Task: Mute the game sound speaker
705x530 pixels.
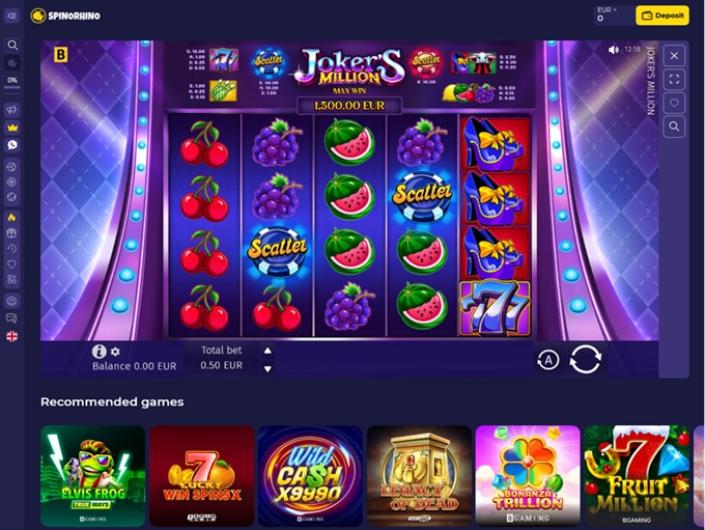Action: 613,49
